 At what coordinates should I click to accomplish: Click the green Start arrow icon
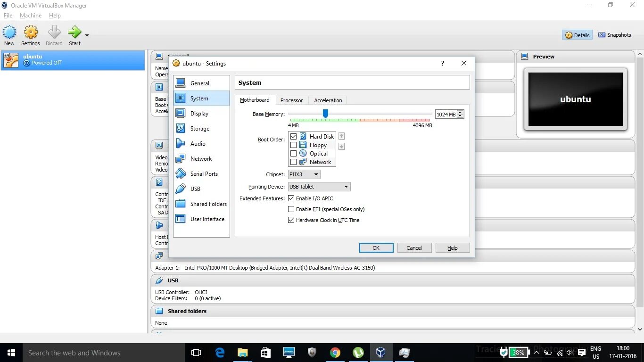(74, 33)
